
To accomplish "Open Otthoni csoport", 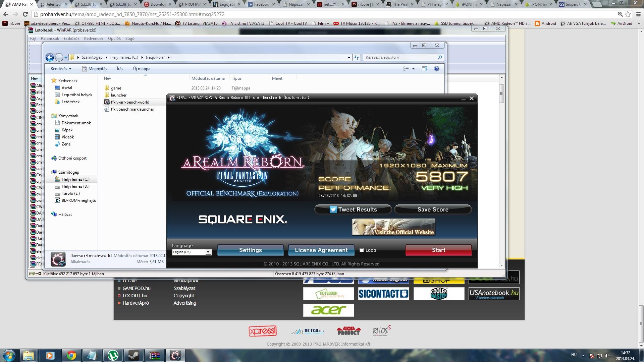I will (72, 158).
